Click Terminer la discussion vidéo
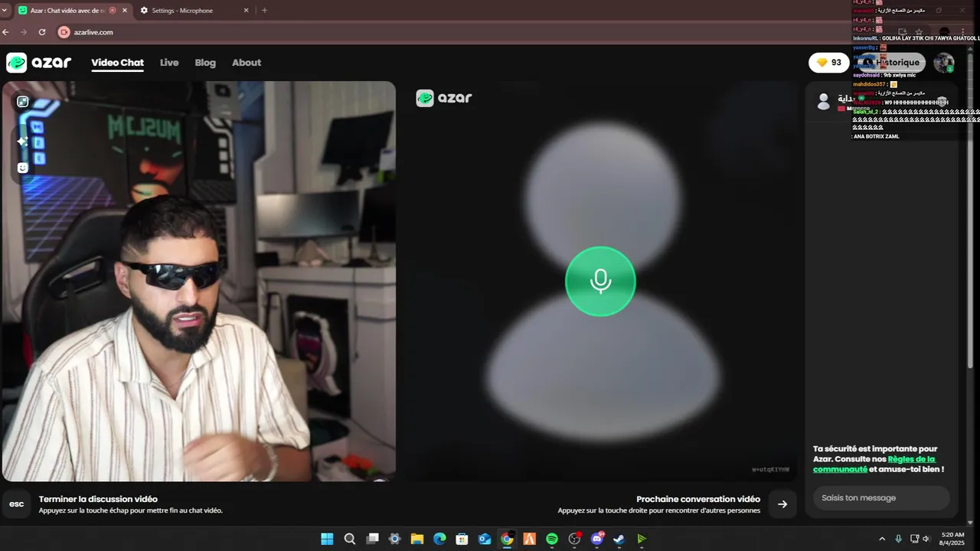 point(98,499)
